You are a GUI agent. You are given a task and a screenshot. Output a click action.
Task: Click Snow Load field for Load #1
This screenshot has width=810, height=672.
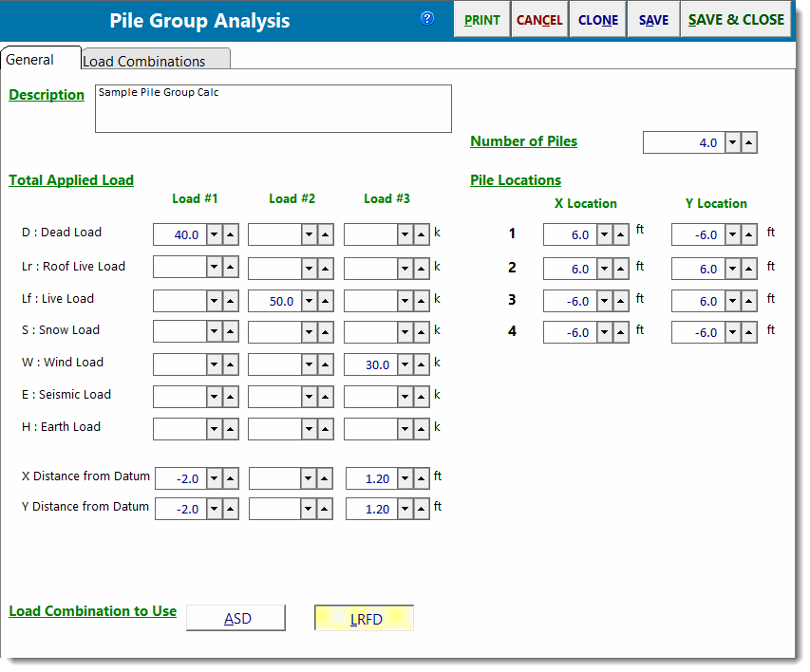click(180, 332)
